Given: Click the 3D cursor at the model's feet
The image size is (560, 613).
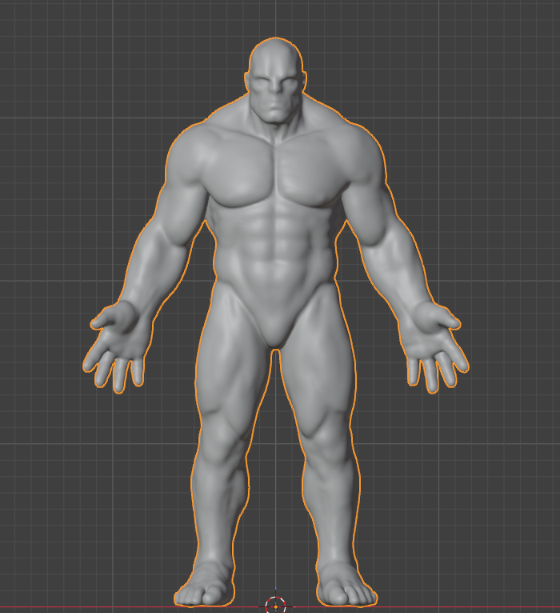Looking at the screenshot, I should (x=276, y=606).
